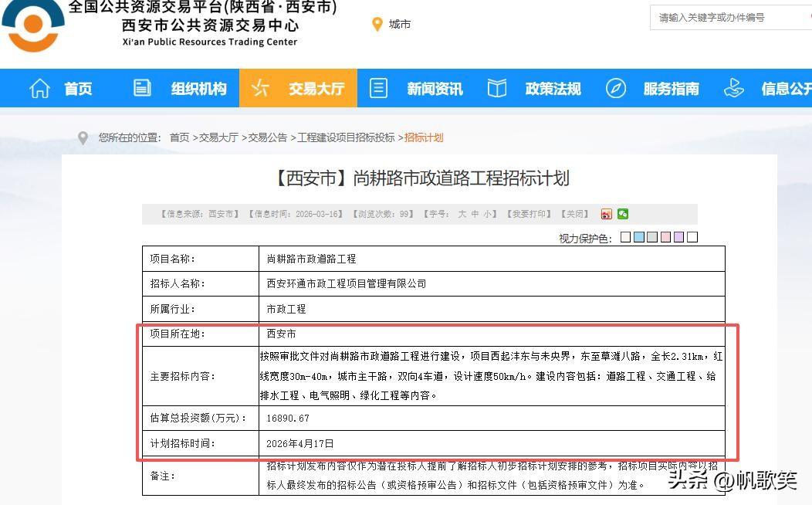This screenshot has height=505, width=812.
Task: Click the Xi'an Public Resources Trading Center logo
Action: [32, 27]
